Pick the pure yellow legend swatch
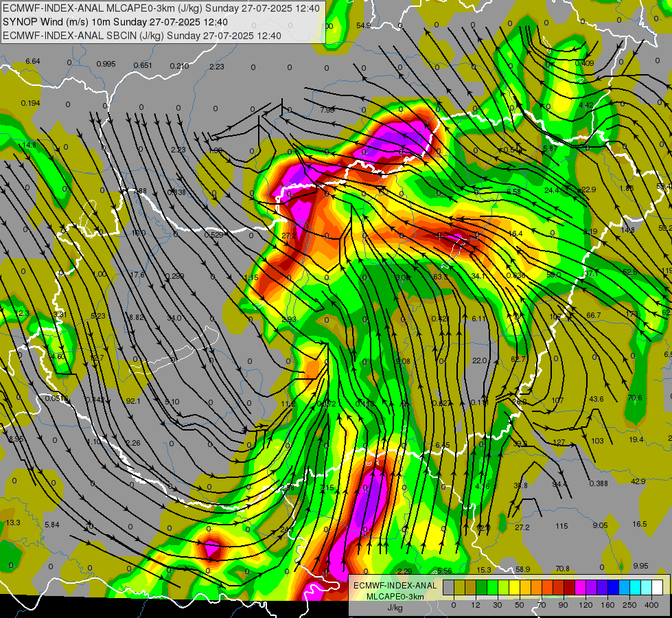This screenshot has width=672, height=618. pyautogui.click(x=514, y=587)
